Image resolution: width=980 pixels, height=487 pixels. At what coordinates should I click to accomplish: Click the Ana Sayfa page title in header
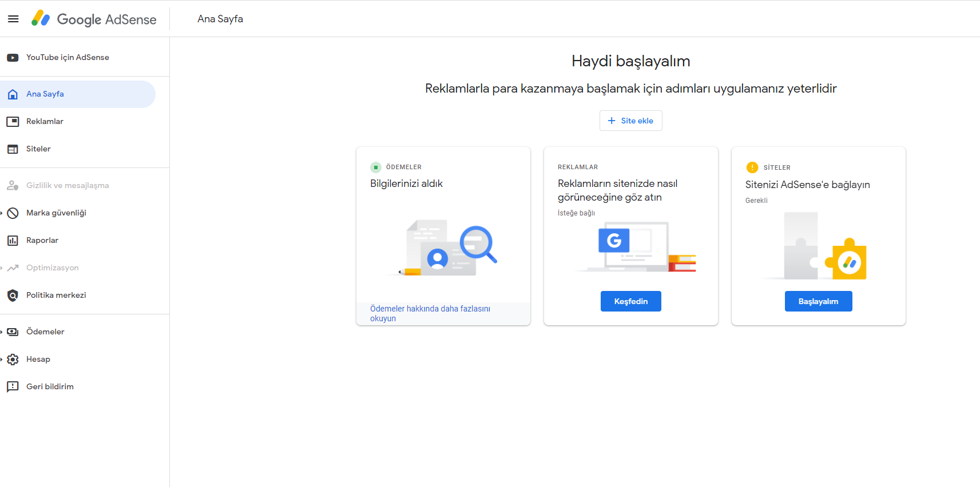[x=220, y=19]
